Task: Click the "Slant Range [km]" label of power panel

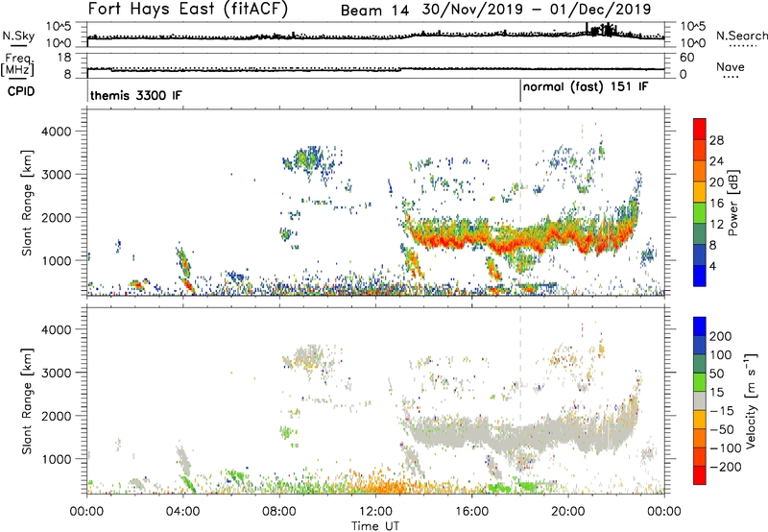Action: [x=27, y=203]
